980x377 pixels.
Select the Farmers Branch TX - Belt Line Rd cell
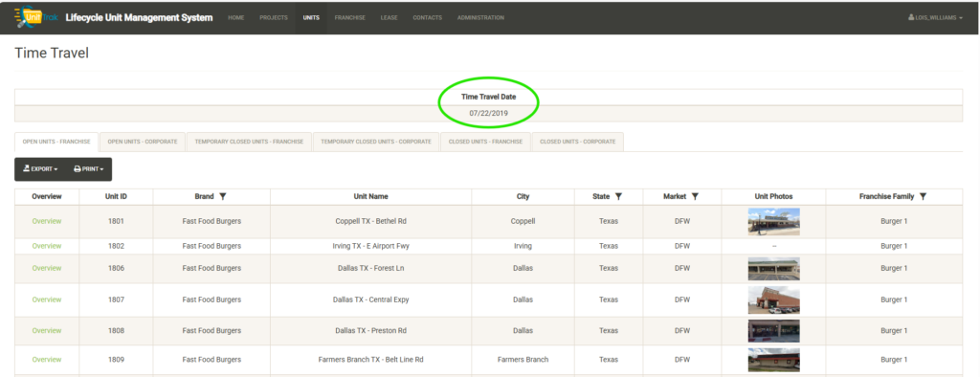pos(371,360)
